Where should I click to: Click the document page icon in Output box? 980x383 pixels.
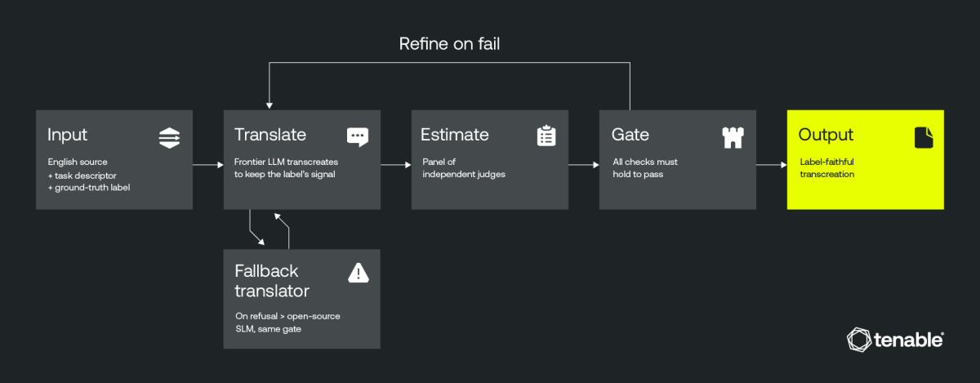point(923,137)
